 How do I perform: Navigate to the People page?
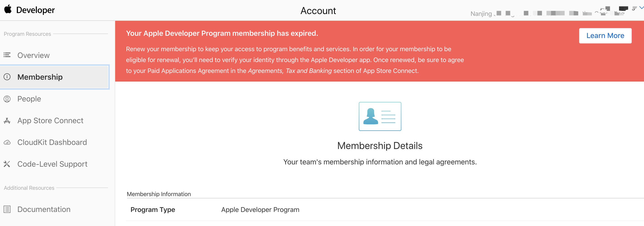click(29, 99)
